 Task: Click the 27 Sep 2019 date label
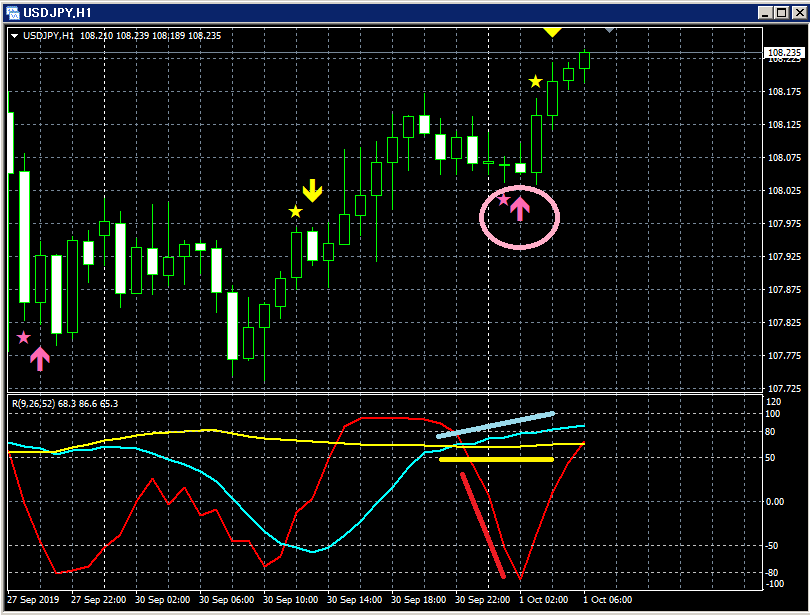pyautogui.click(x=33, y=600)
